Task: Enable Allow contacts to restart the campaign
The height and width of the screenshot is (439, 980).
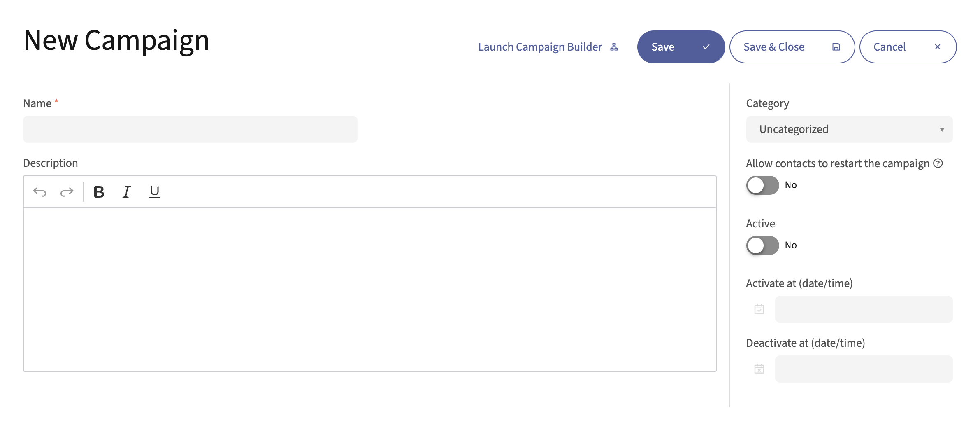Action: pos(762,185)
